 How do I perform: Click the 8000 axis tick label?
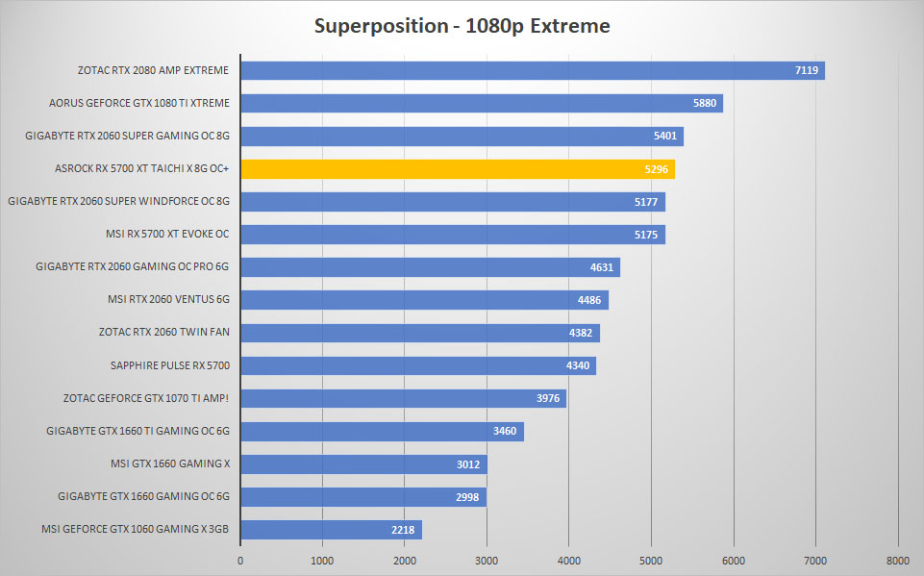[897, 561]
